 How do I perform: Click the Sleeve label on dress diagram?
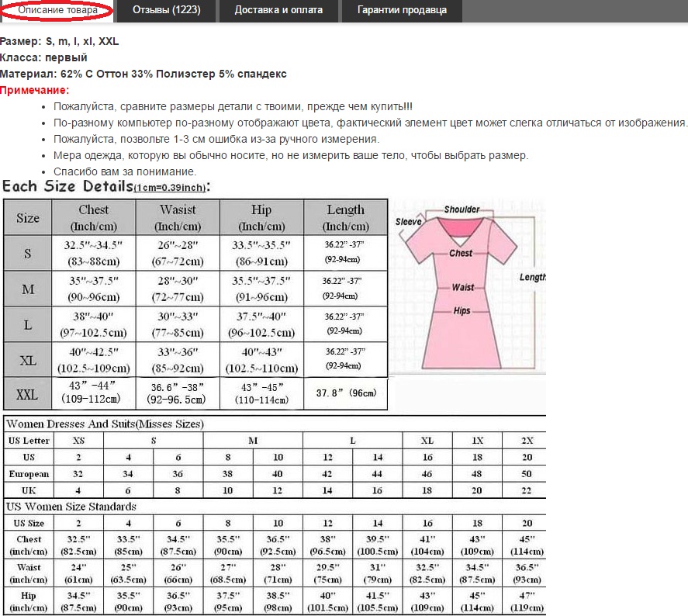[408, 222]
